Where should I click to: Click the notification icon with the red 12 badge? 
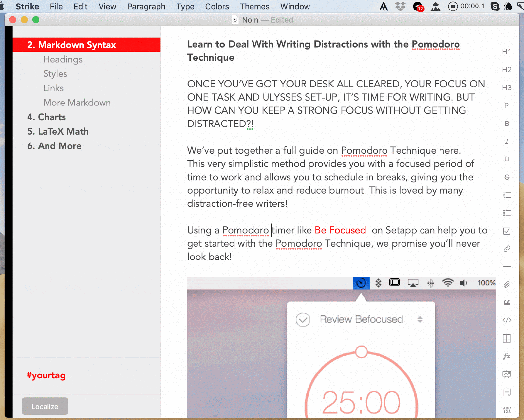[418, 7]
